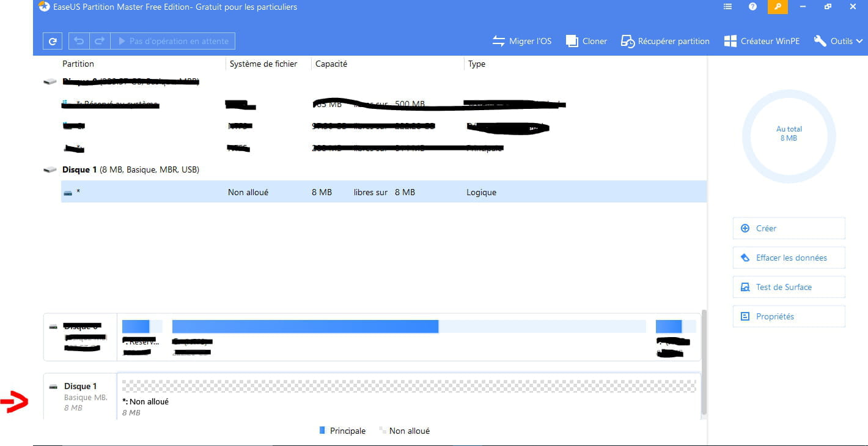
Task: Click the disk map vertical scrollbar
Action: click(x=704, y=362)
